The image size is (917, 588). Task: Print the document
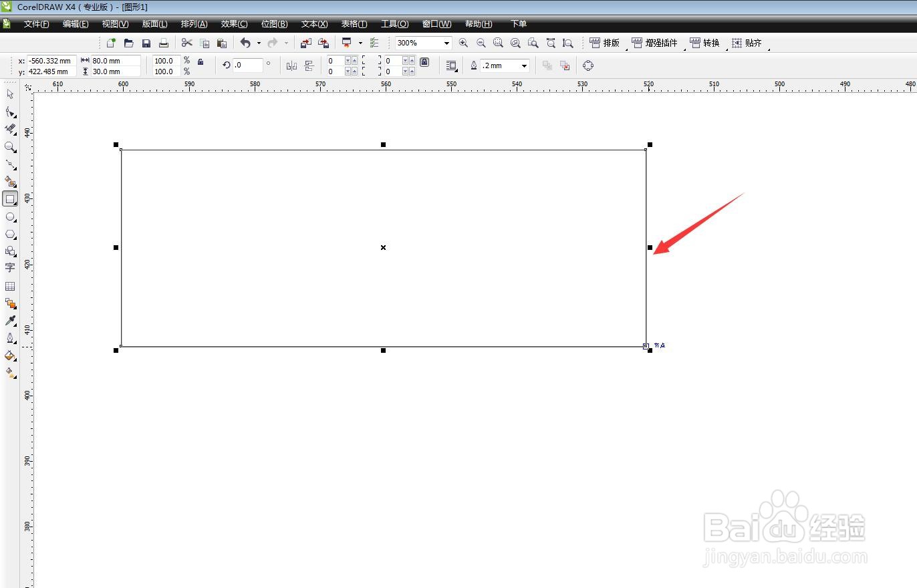pyautogui.click(x=163, y=43)
